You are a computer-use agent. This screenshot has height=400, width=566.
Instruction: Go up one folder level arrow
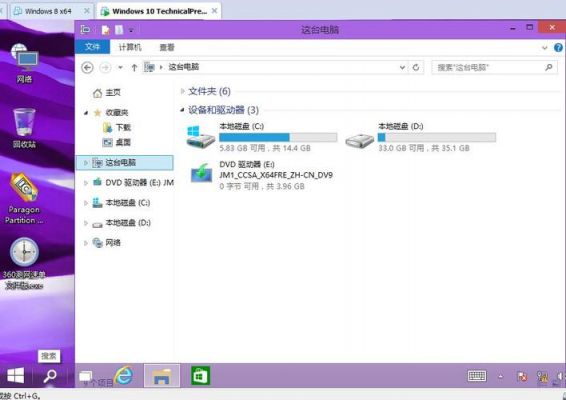tap(134, 68)
